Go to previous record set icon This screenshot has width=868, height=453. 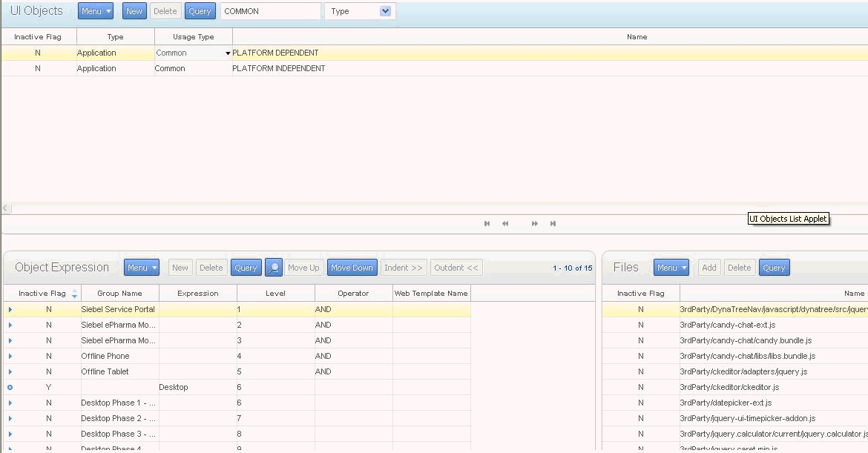pyautogui.click(x=505, y=223)
